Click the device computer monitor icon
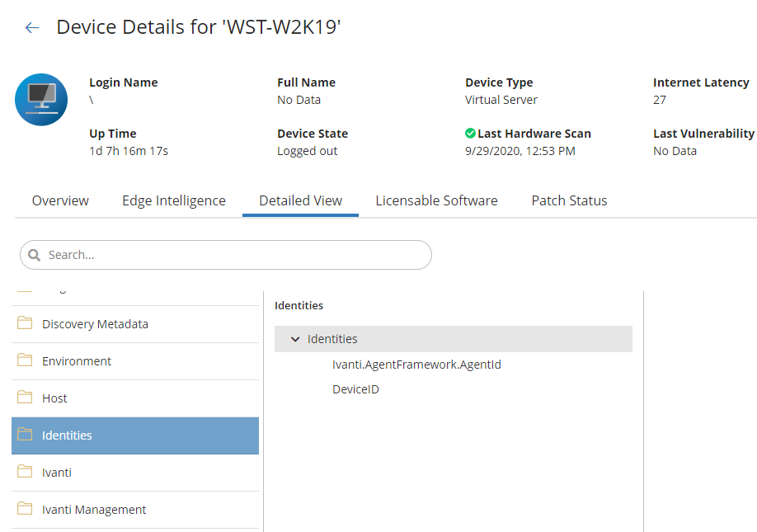The image size is (757, 532). coord(41,100)
